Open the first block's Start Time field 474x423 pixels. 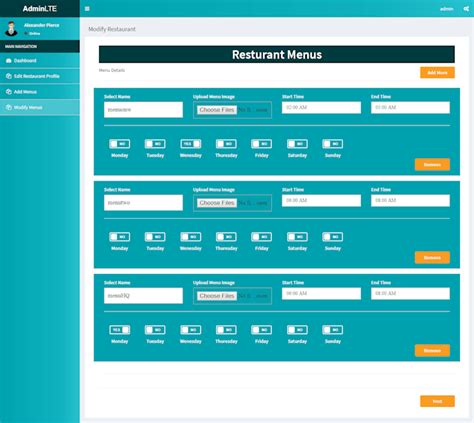coord(321,108)
